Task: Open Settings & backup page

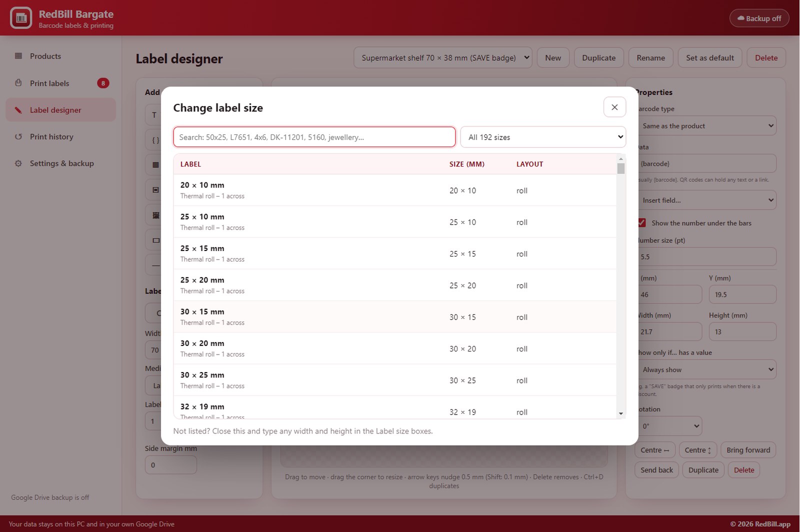Action: pos(60,163)
